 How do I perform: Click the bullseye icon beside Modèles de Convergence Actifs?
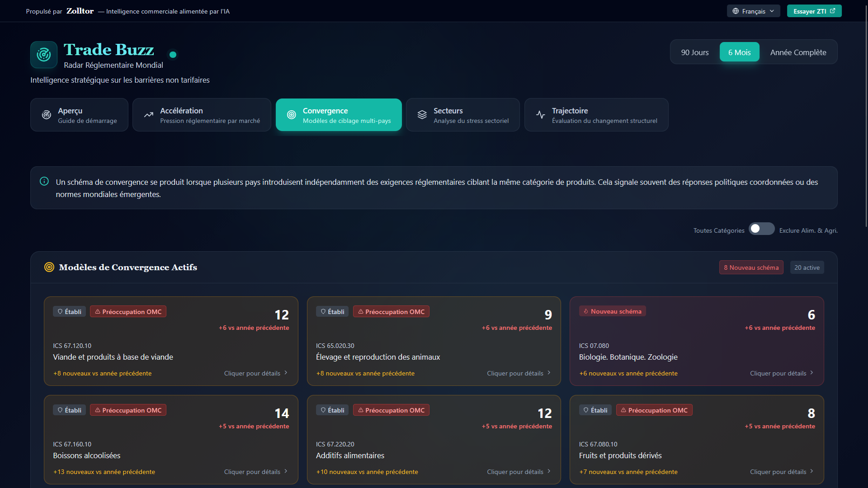click(x=49, y=267)
